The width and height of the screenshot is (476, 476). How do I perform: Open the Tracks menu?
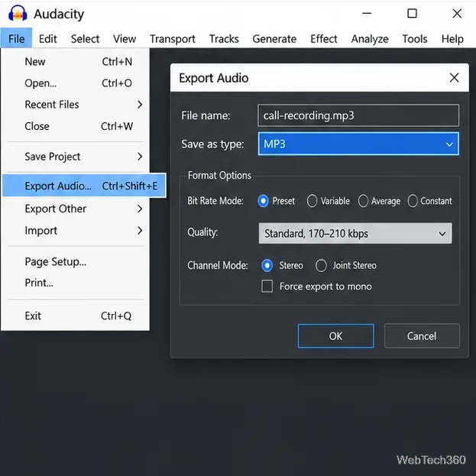coord(224,39)
